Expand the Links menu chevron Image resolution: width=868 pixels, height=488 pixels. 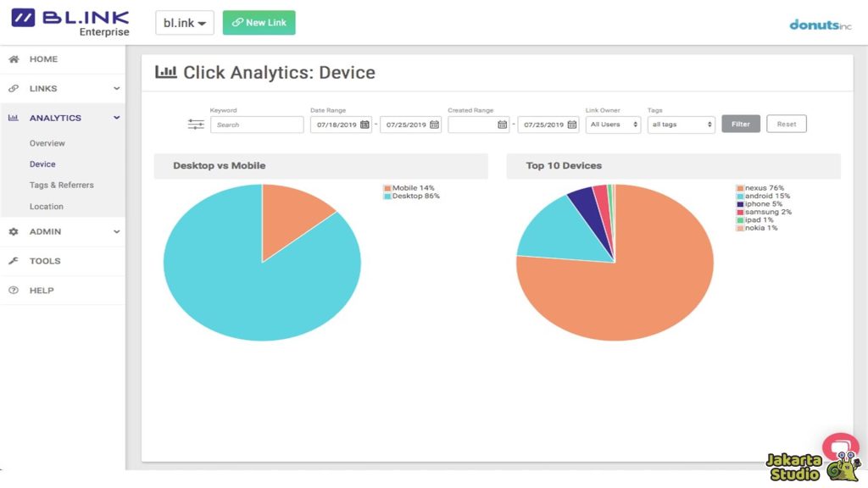click(117, 89)
